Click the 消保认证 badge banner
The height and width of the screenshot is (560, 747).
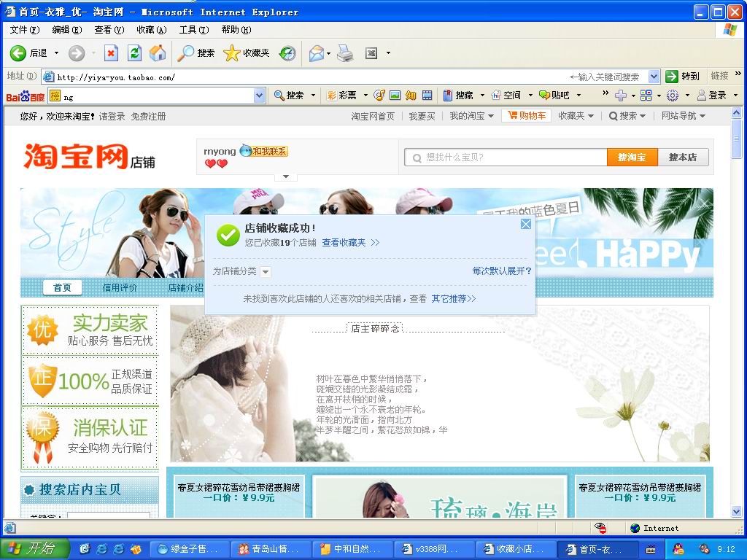point(90,437)
